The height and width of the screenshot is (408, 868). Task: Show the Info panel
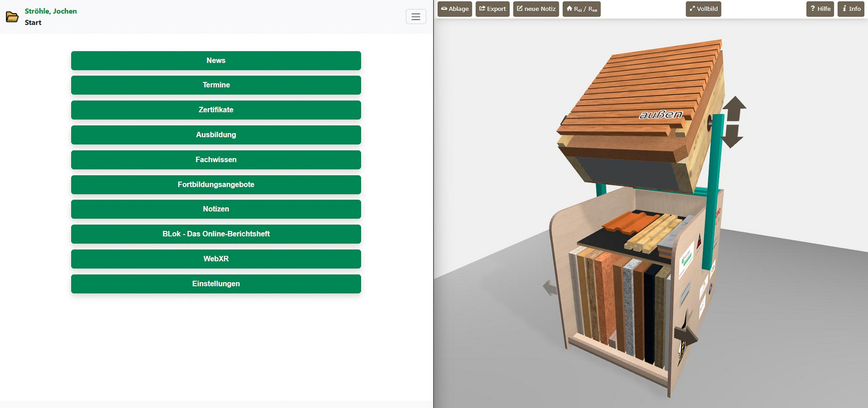(850, 9)
